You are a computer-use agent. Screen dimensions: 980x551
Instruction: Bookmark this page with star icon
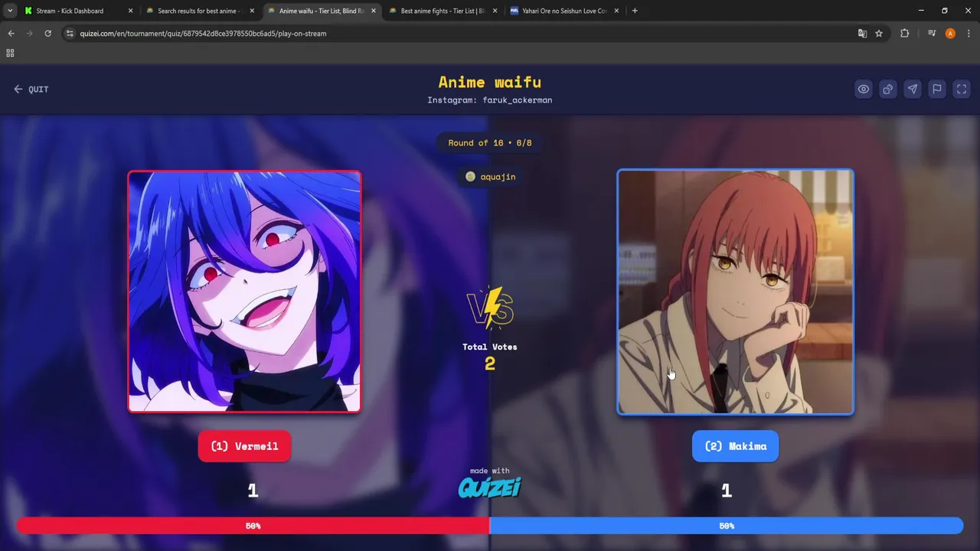[x=879, y=34]
